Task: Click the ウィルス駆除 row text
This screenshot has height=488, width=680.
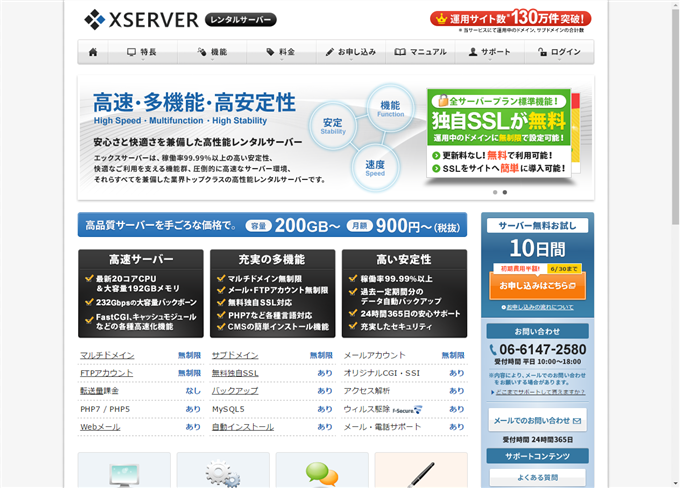Action: (x=367, y=409)
